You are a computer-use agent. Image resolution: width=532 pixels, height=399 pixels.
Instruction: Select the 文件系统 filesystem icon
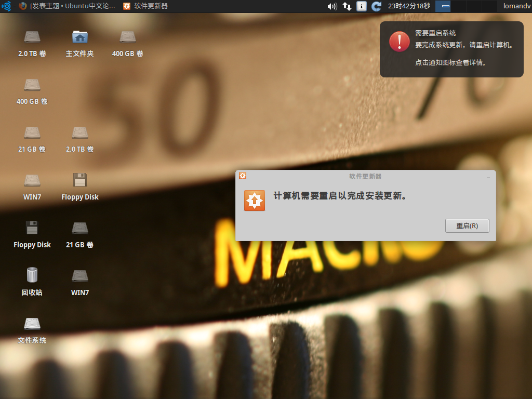pos(32,331)
